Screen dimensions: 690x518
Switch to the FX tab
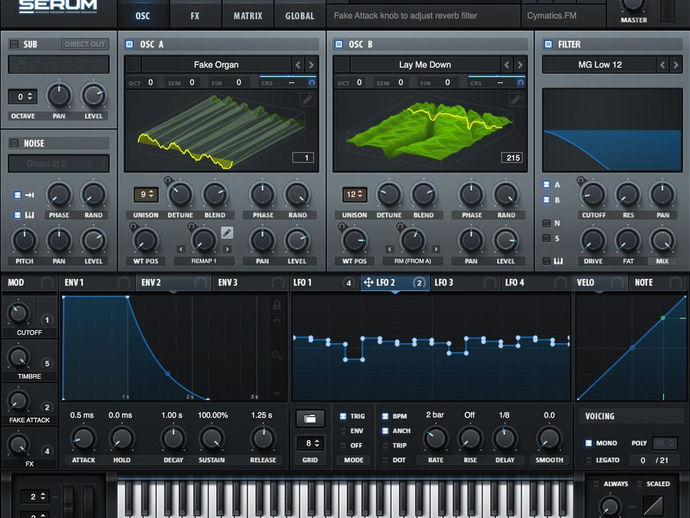point(195,16)
